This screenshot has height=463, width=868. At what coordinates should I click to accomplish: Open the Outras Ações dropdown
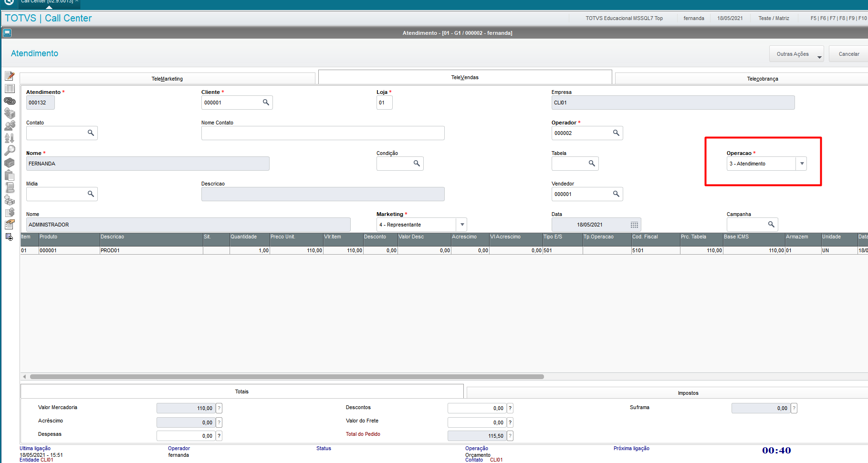click(x=796, y=54)
